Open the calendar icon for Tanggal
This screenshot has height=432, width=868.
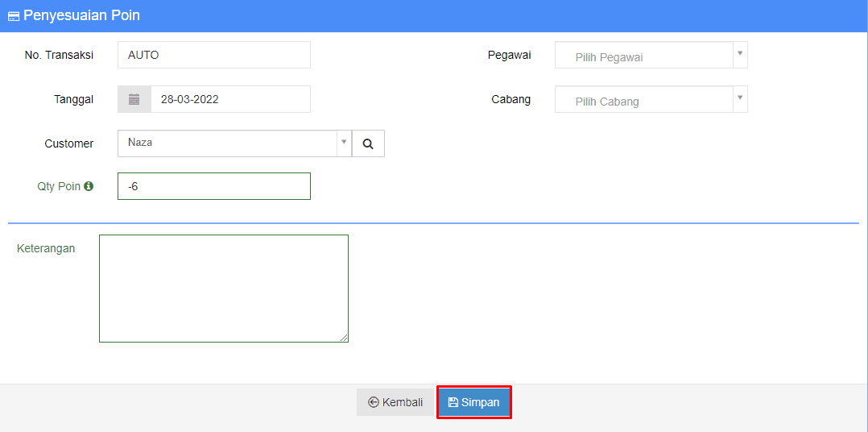click(x=134, y=99)
